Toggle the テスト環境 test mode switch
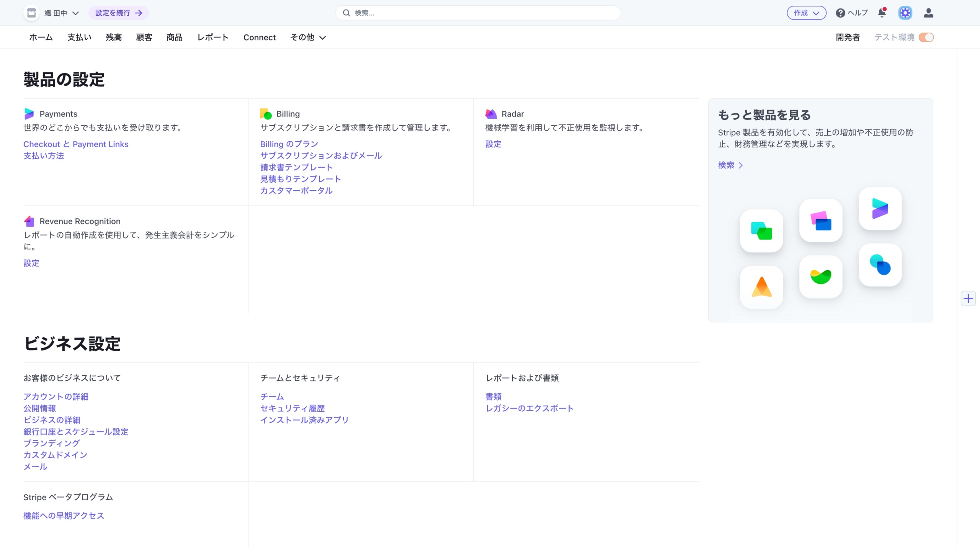Viewport: 980px width, 548px height. (926, 37)
